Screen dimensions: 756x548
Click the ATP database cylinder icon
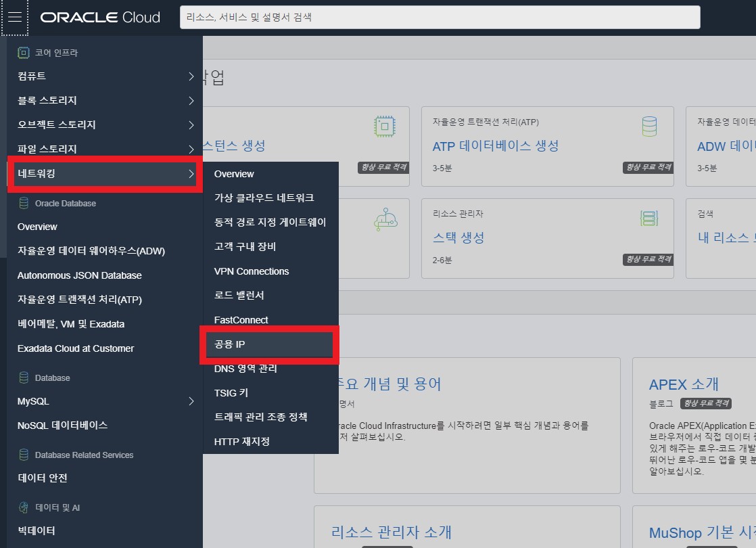pos(649,127)
